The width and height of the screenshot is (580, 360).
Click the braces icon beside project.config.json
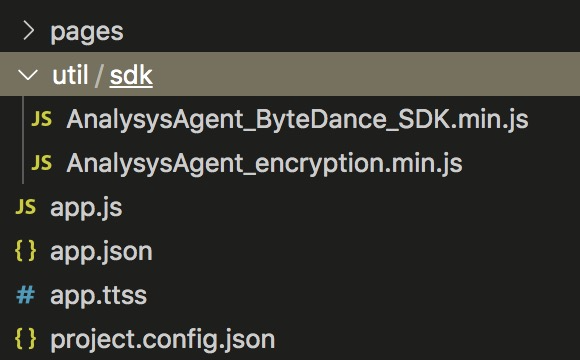point(26,339)
